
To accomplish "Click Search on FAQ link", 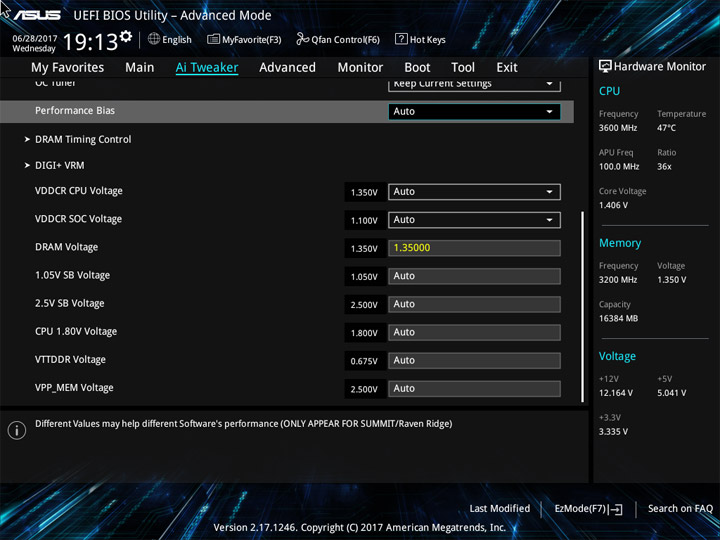I will coord(680,509).
